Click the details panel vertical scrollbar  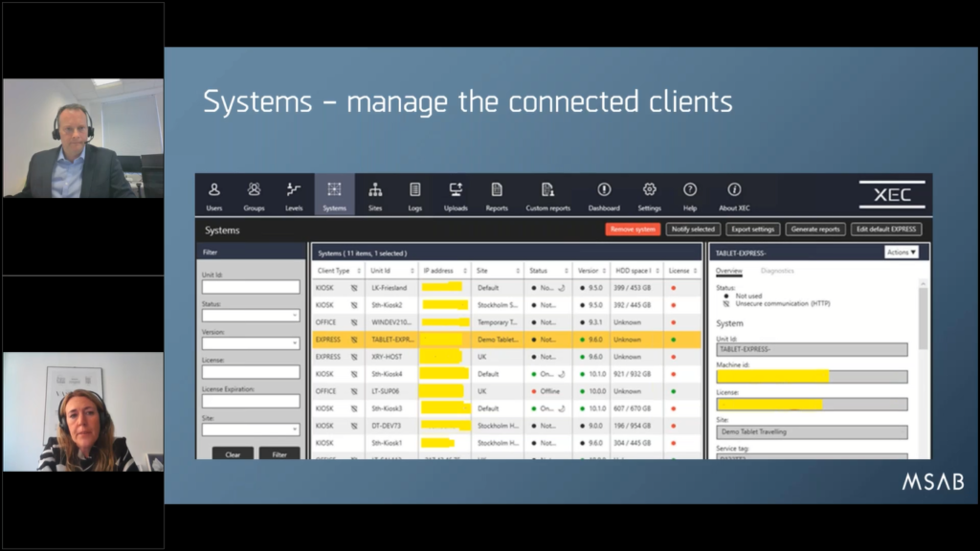[x=924, y=319]
